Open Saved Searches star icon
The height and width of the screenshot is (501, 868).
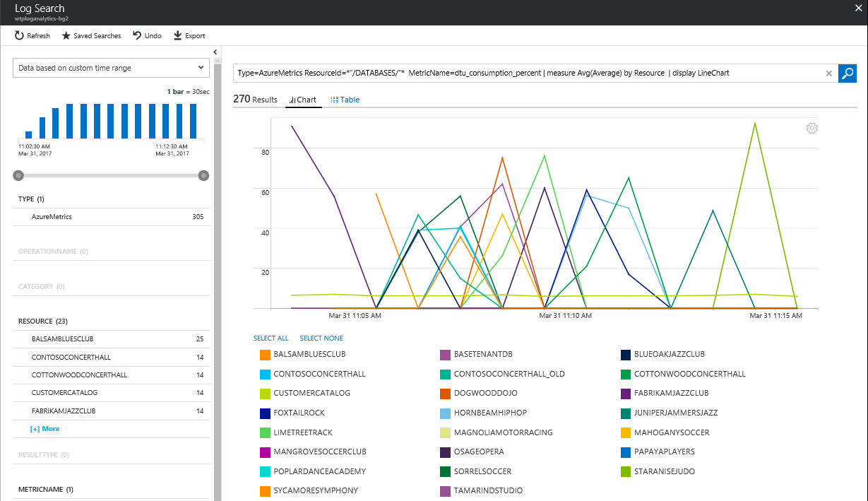pos(66,35)
